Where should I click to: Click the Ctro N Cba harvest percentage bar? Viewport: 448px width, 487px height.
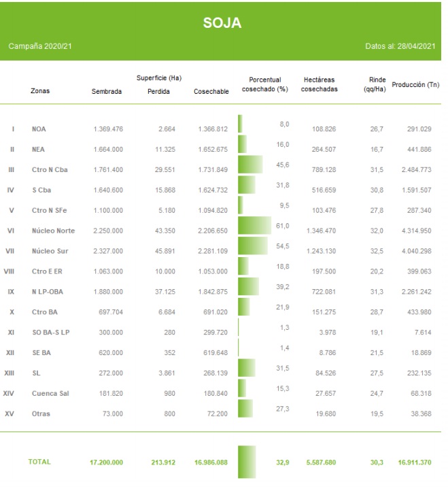(250, 165)
